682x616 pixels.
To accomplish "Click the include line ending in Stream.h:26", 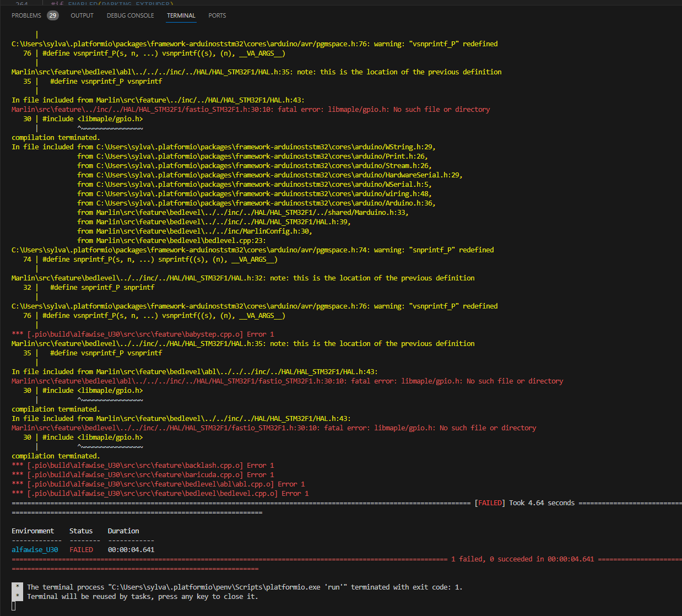I will tap(255, 166).
